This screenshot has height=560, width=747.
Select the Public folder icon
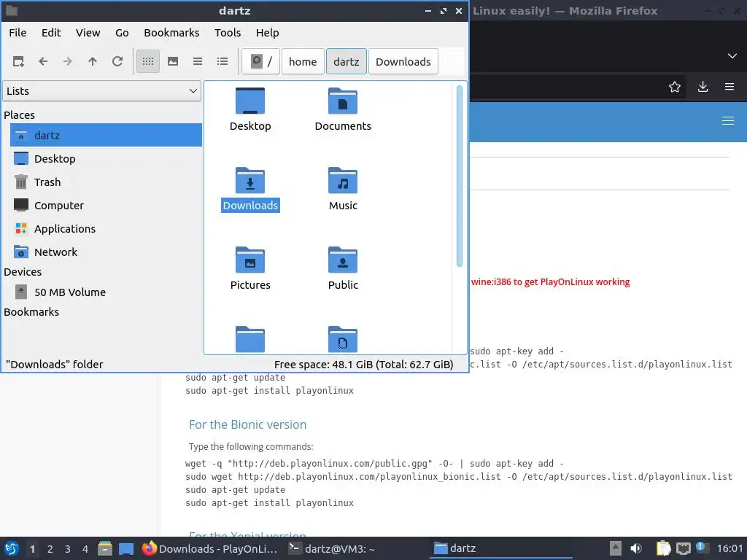343,260
